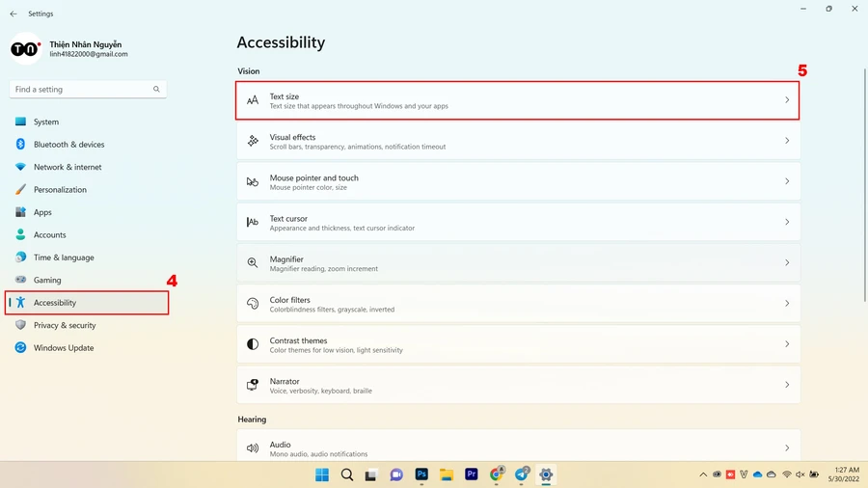The image size is (868, 488).
Task: Open Task View on the taskbar
Action: click(371, 474)
